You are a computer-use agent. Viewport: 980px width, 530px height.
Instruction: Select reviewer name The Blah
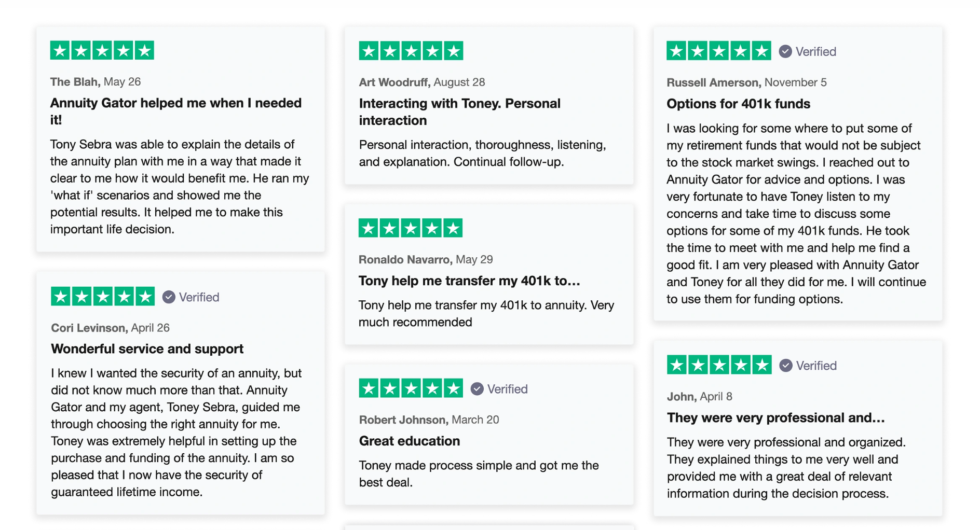[75, 81]
